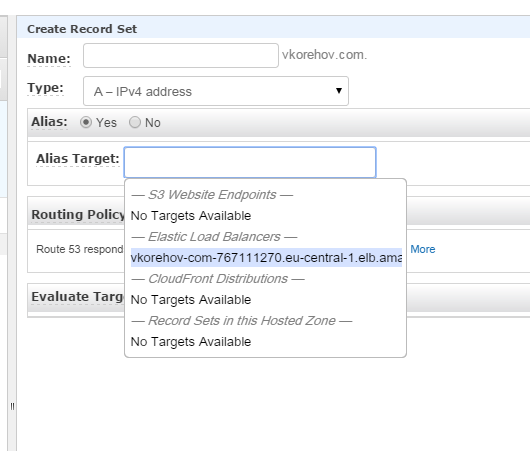Image resolution: width=530 pixels, height=451 pixels.
Task: Click S3 Website Endpoints No Targets Available
Action: 191,216
